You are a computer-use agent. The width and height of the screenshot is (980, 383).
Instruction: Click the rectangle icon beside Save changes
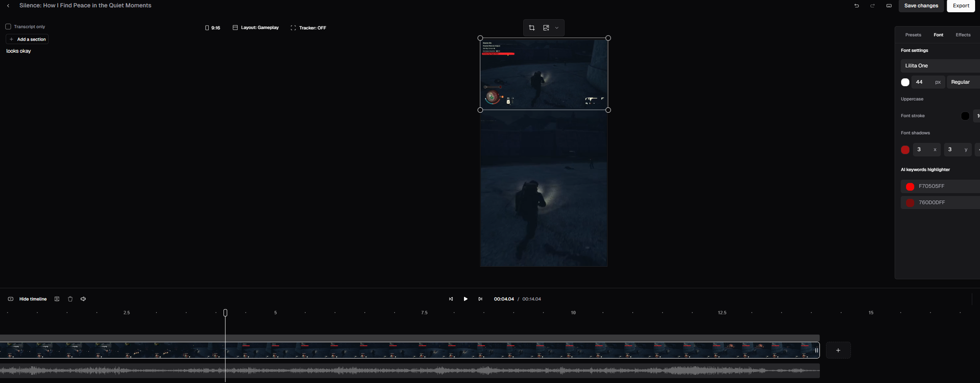coord(889,6)
